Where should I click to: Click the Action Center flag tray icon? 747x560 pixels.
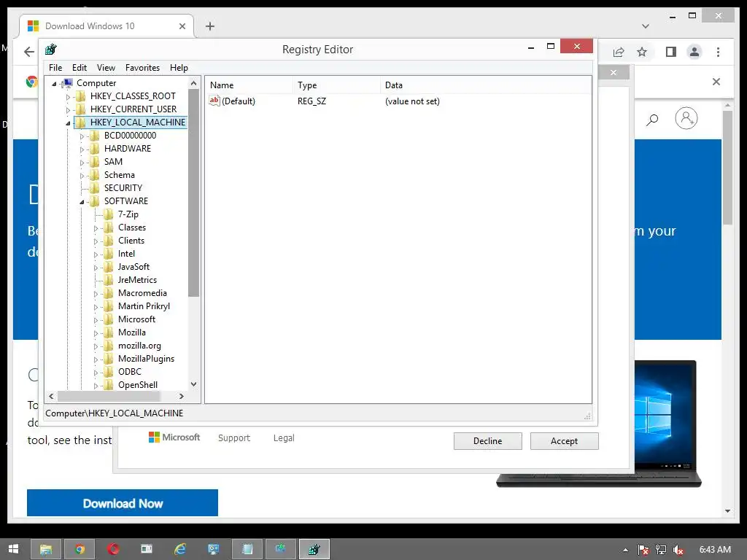643,550
